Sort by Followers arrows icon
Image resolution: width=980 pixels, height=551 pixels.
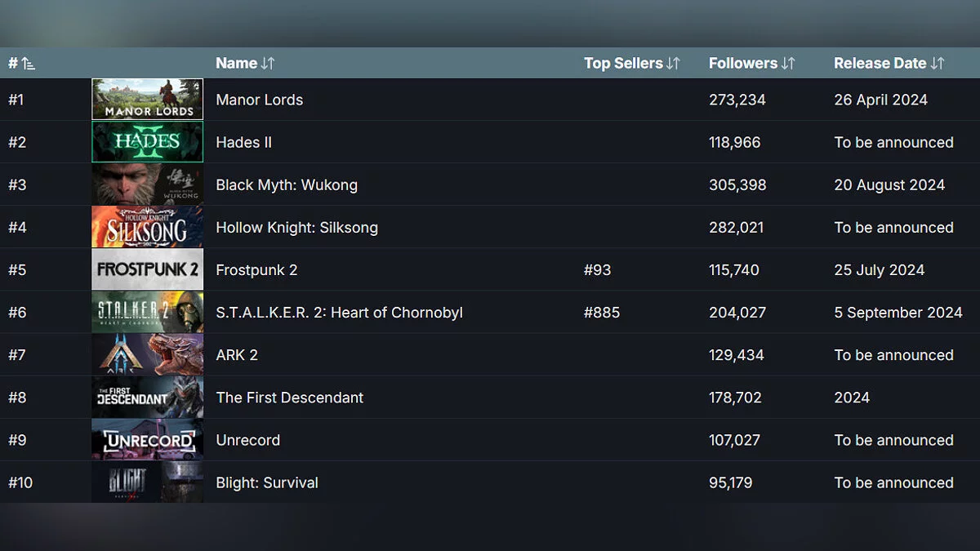[x=788, y=64]
